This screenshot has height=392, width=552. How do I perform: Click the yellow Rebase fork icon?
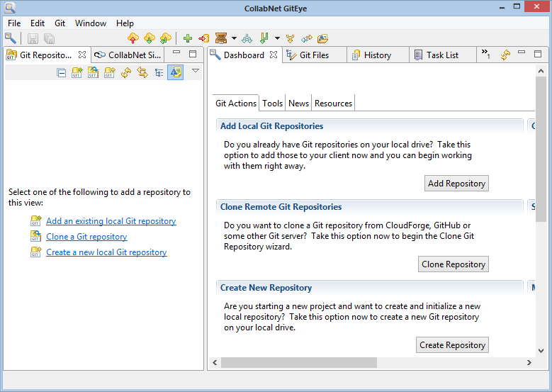(x=290, y=38)
